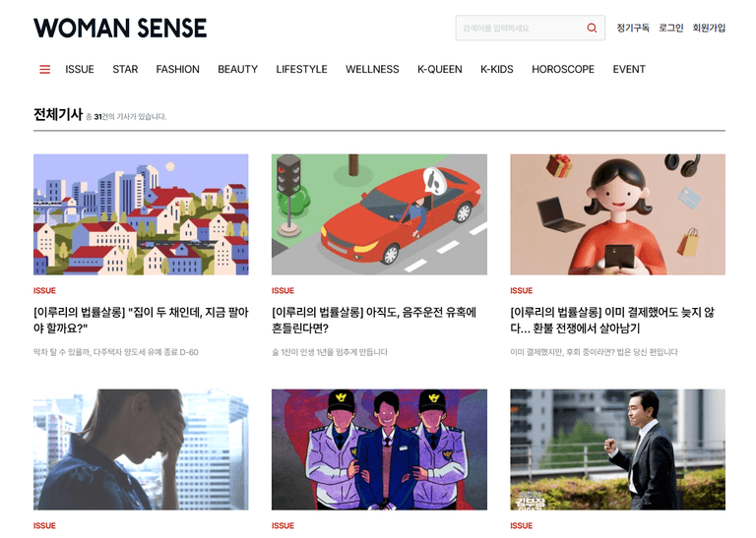The image size is (756, 538).
Task: Focus the search keyword input field
Action: click(x=520, y=28)
